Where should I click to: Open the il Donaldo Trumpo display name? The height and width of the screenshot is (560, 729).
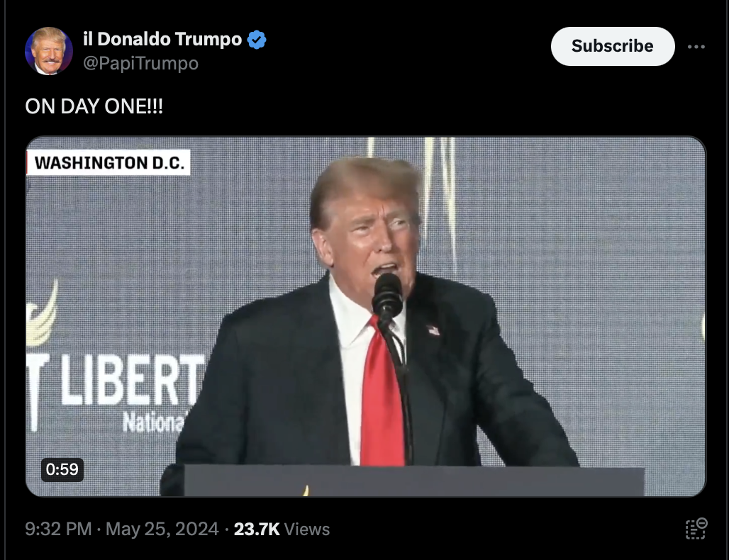pyautogui.click(x=162, y=39)
